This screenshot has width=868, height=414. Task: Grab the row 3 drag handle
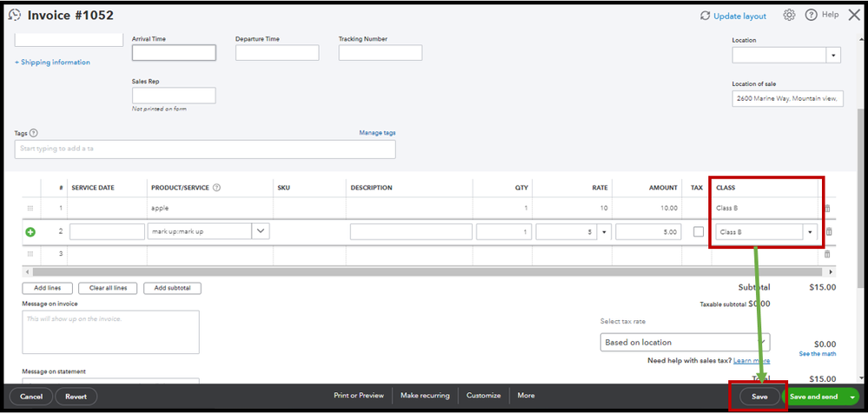point(30,254)
